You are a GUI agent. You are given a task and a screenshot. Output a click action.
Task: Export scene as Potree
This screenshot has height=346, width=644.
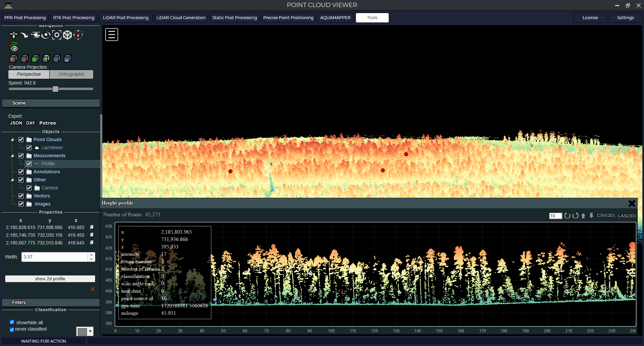(48, 123)
